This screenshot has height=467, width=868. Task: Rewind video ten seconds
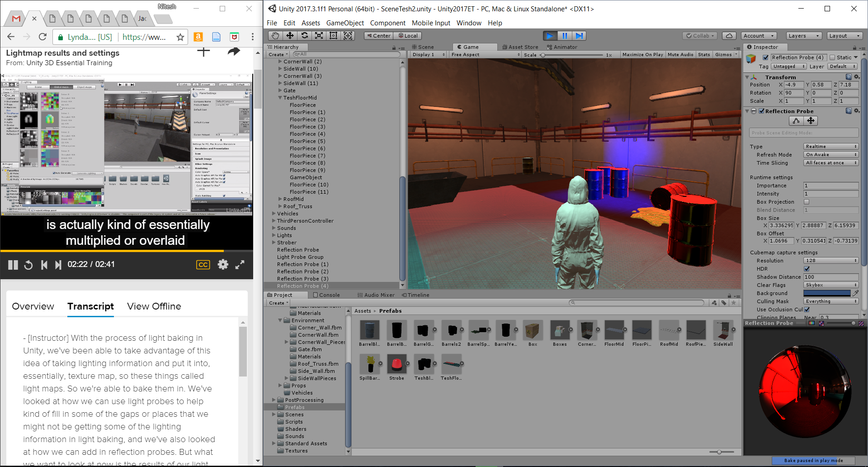[x=28, y=265]
